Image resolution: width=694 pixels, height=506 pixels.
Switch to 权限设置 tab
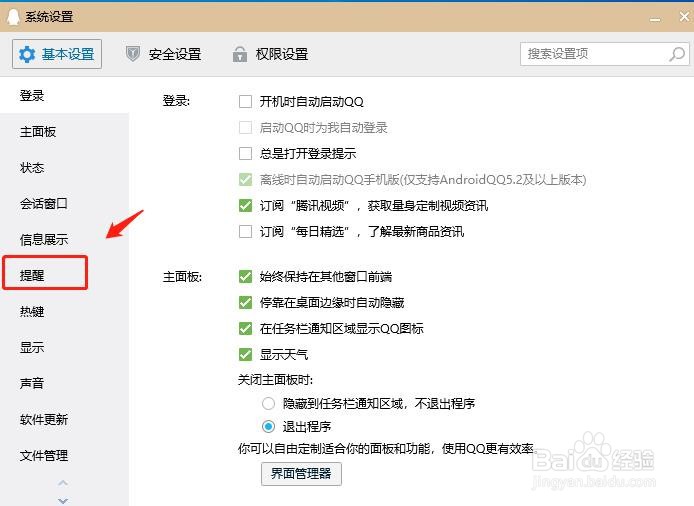(270, 54)
